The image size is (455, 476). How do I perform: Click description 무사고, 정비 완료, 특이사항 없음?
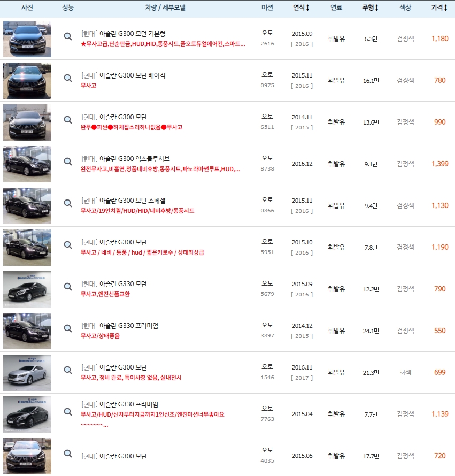coord(131,378)
